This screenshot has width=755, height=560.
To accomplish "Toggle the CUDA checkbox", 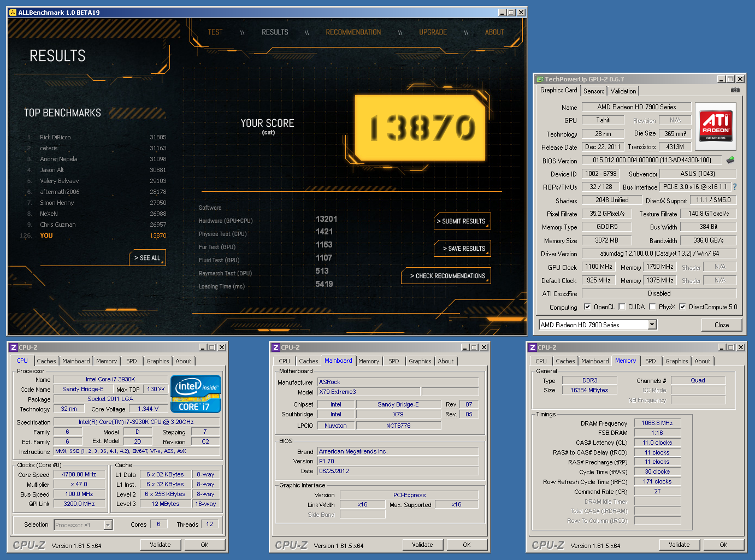I will [x=622, y=307].
